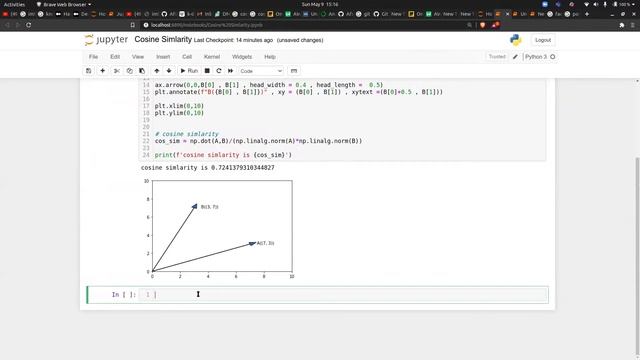This screenshot has width=640, height=360.
Task: Reload the page in the browser
Action: (29, 25)
